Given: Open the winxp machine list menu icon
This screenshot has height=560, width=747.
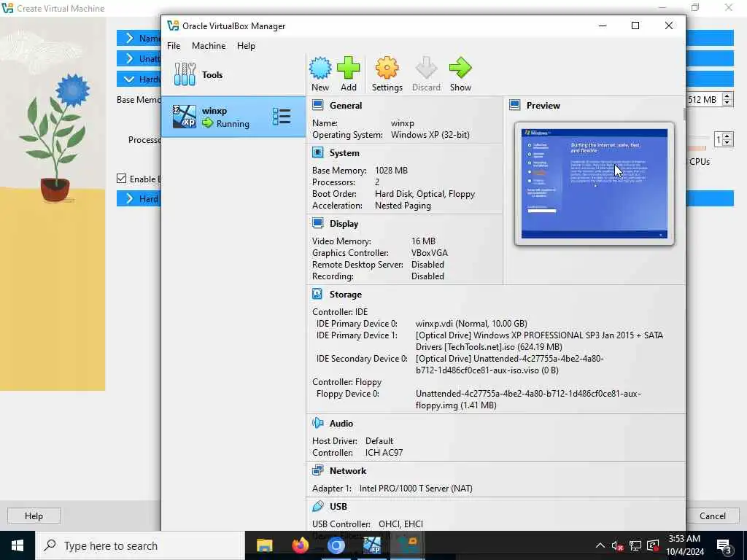Looking at the screenshot, I should 282,117.
